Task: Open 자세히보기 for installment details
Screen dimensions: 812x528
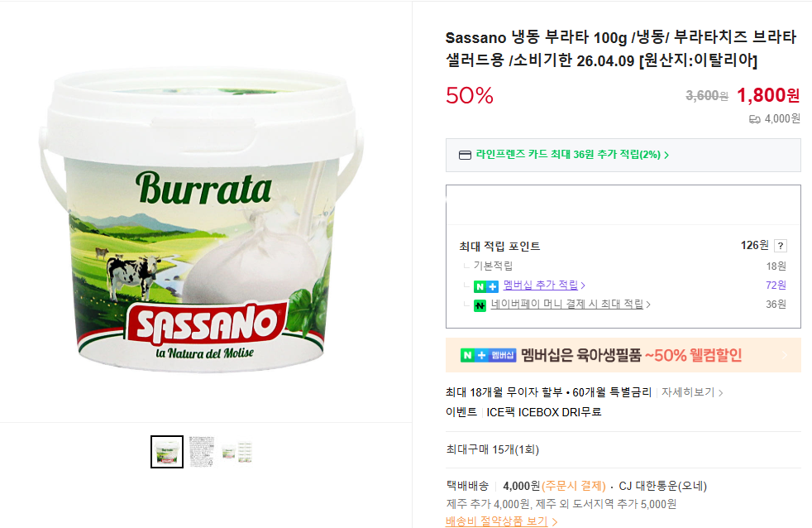Action: (x=688, y=392)
